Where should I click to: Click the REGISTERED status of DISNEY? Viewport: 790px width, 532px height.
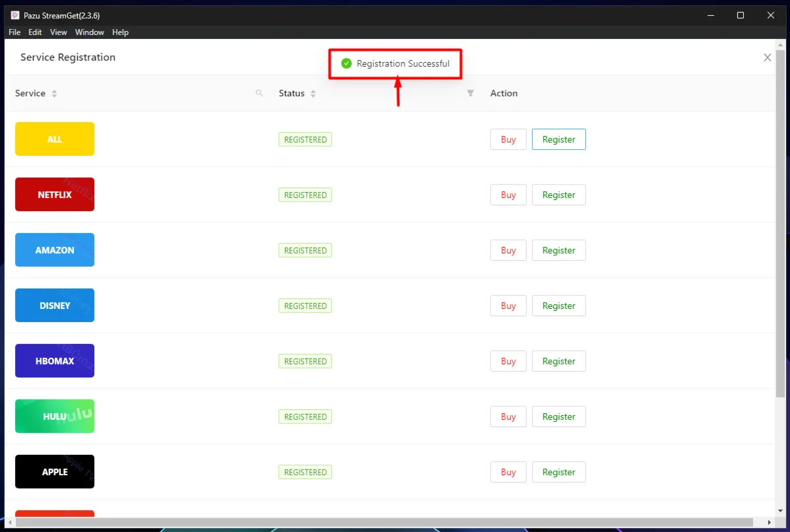tap(306, 306)
